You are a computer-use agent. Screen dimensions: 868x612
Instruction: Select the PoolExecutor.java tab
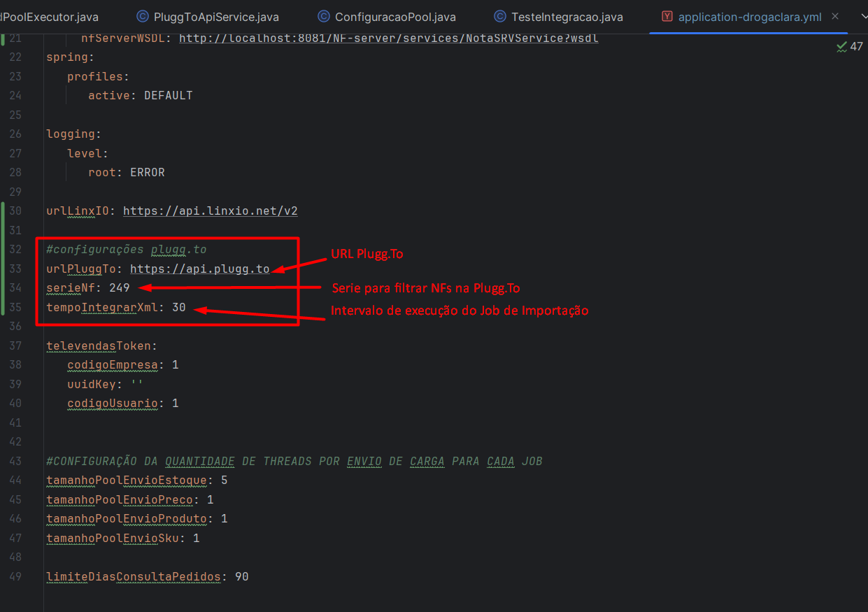pyautogui.click(x=50, y=17)
